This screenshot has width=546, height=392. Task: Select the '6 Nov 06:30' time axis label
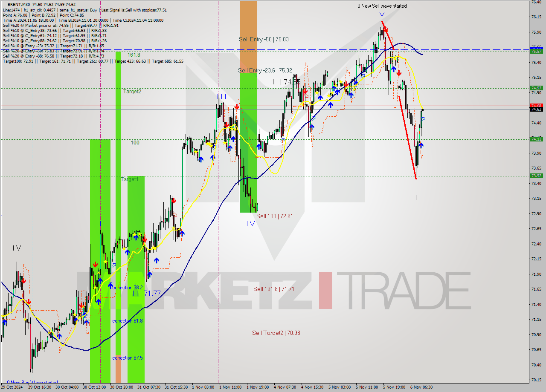point(421,387)
